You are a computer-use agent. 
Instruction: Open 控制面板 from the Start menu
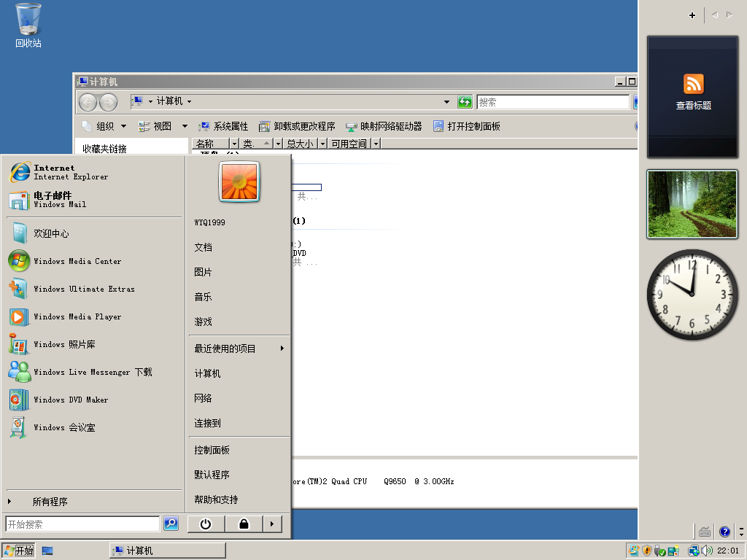point(239,450)
